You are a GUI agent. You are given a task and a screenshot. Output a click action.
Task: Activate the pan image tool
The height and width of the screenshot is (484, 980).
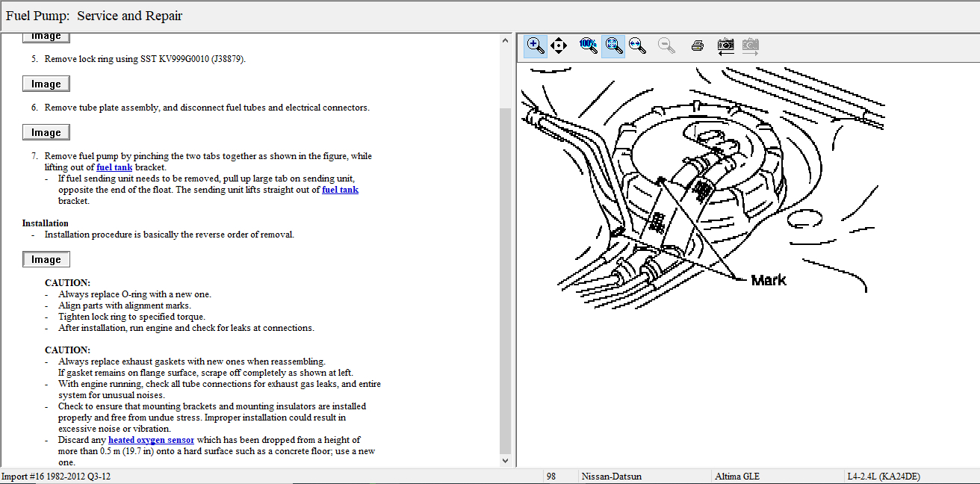tap(559, 46)
